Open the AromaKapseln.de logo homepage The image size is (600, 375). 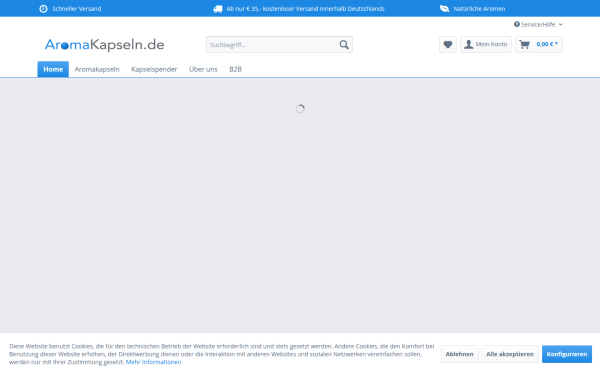(x=104, y=45)
